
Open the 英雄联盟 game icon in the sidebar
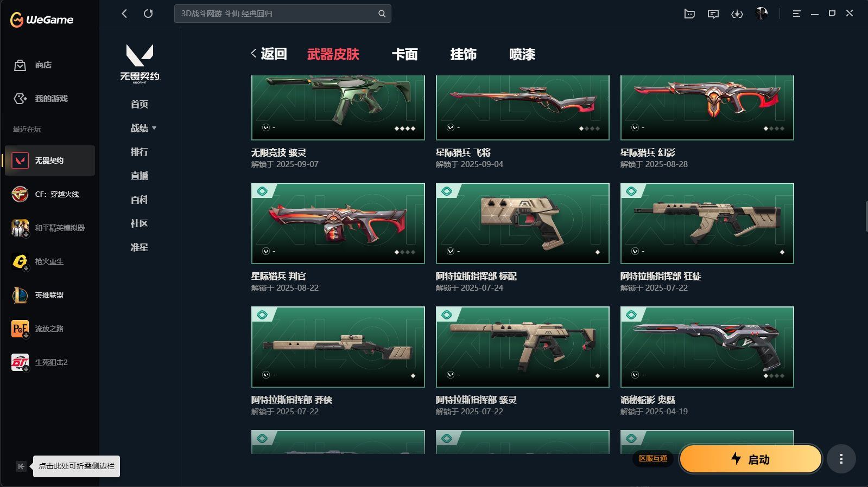(x=20, y=295)
